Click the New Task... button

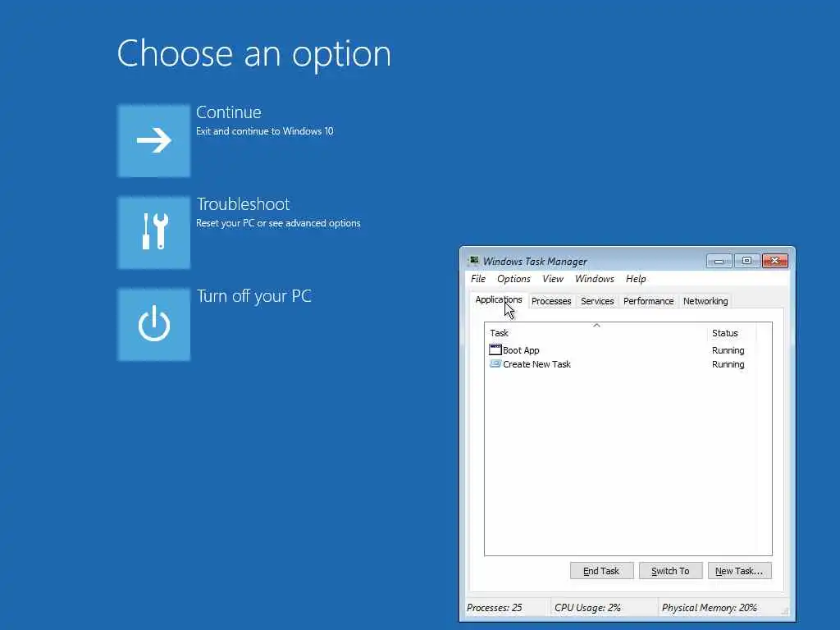coord(739,571)
